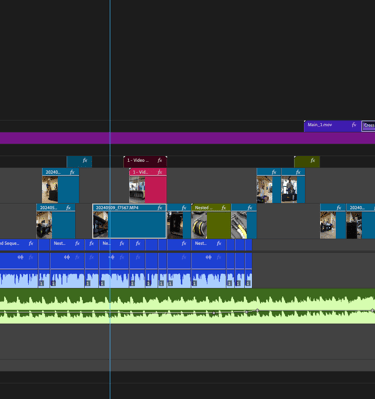Select the 20240509_f7567.MP4 clip
The width and height of the screenshot is (375, 399).
129,221
